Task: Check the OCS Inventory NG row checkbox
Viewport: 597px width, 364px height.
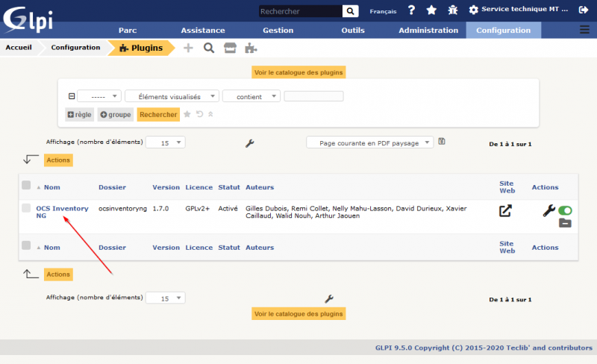Action: [26, 208]
